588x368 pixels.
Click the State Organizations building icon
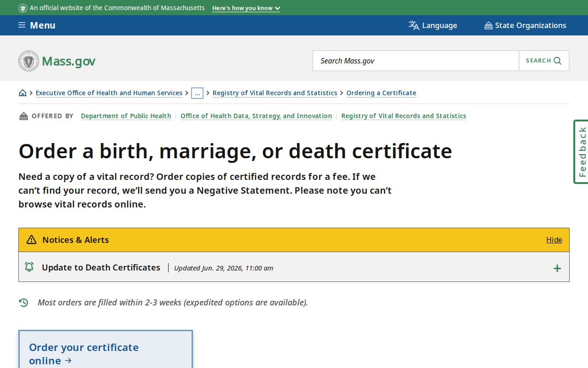point(488,25)
